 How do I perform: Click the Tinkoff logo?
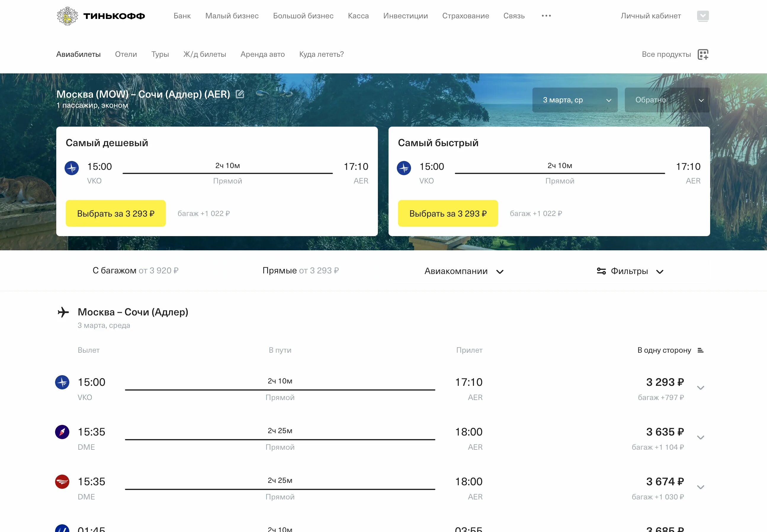(x=101, y=16)
